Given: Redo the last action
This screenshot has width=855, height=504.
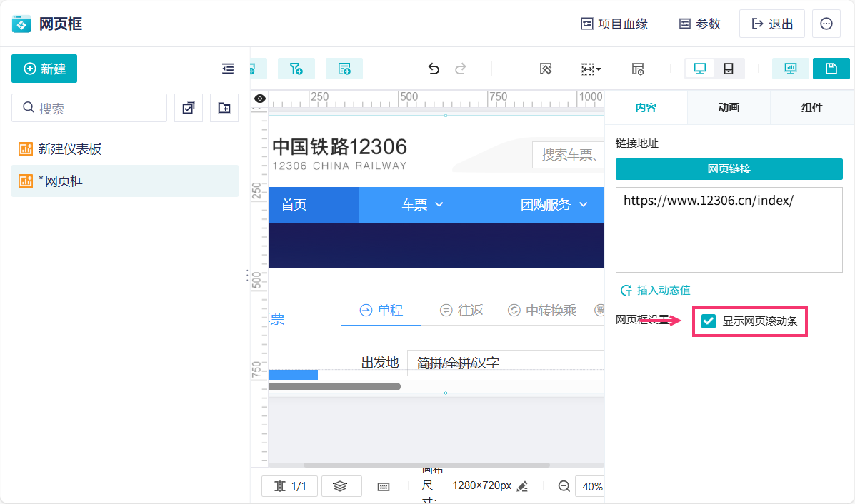Looking at the screenshot, I should click(461, 69).
